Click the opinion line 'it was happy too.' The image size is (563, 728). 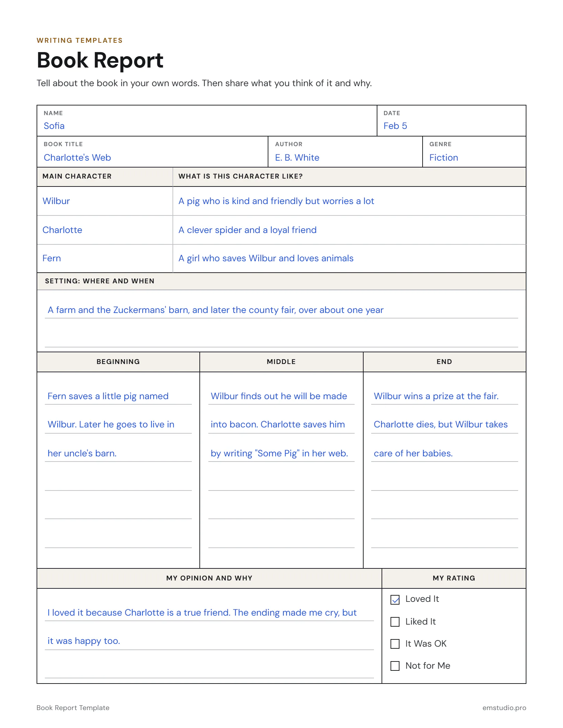pyautogui.click(x=209, y=641)
